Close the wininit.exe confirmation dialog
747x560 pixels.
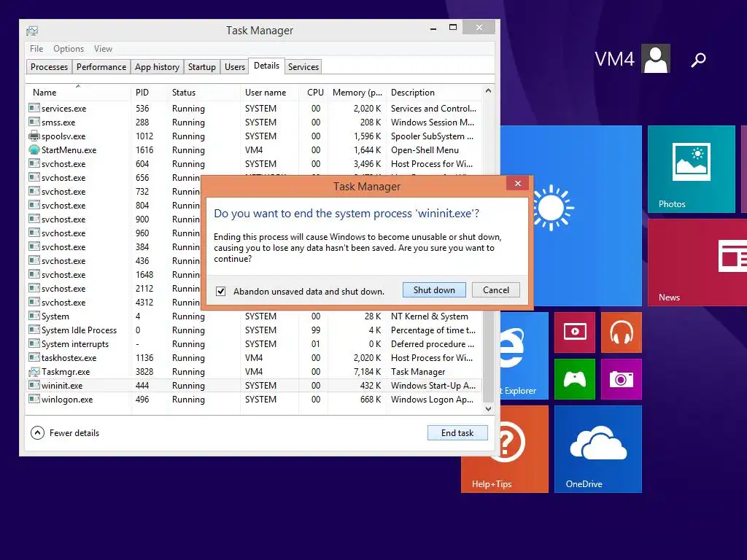518,183
